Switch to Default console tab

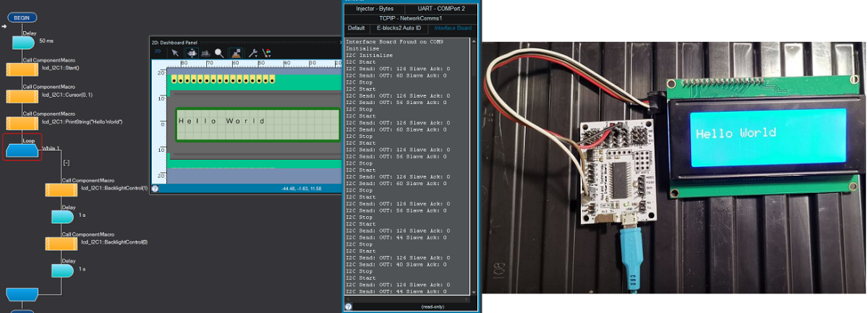(x=357, y=28)
